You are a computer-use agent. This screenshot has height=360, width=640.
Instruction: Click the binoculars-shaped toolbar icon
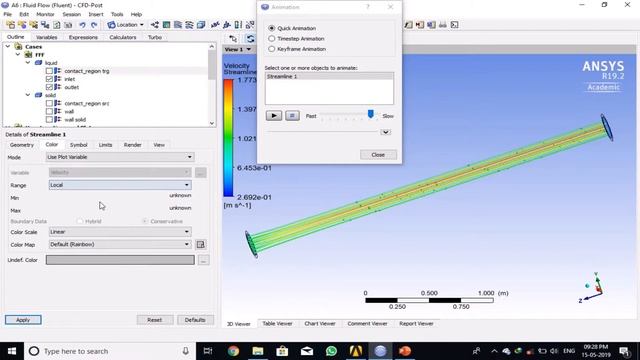(443, 25)
